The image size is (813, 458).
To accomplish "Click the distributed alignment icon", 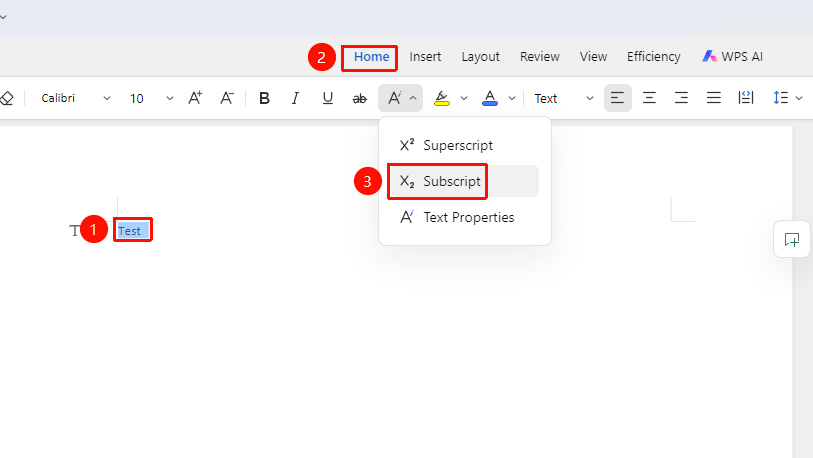I will click(746, 98).
